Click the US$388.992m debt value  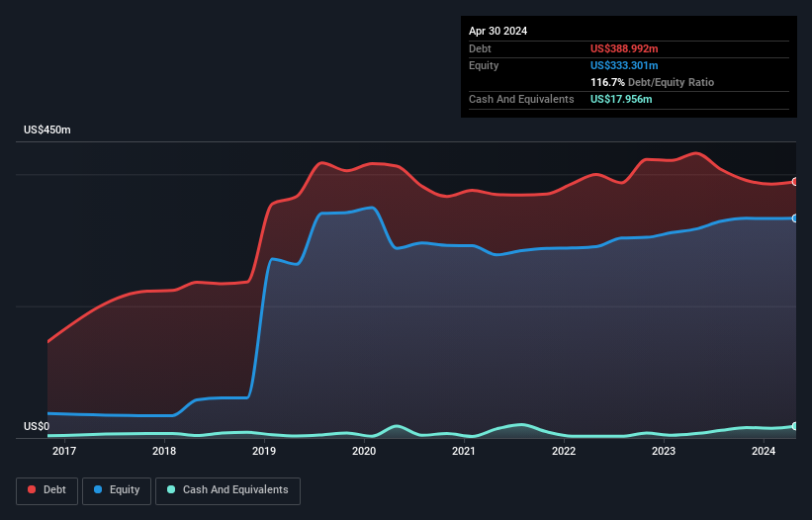(624, 48)
